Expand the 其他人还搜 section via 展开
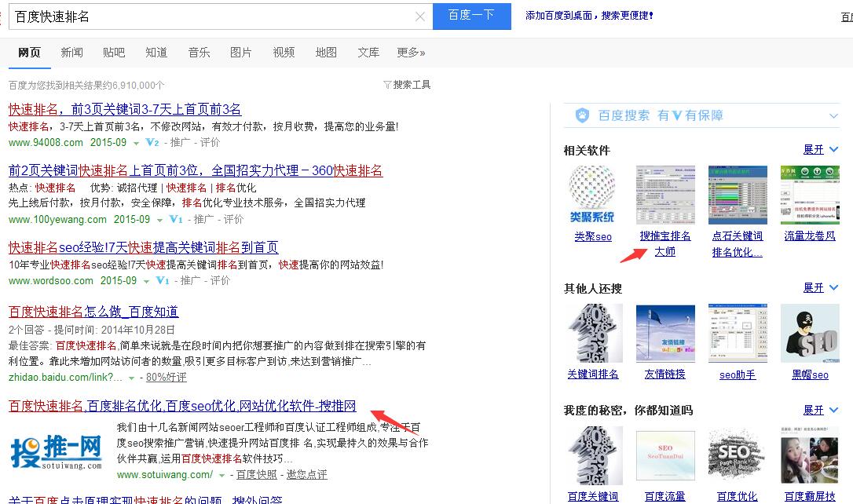 [x=820, y=287]
